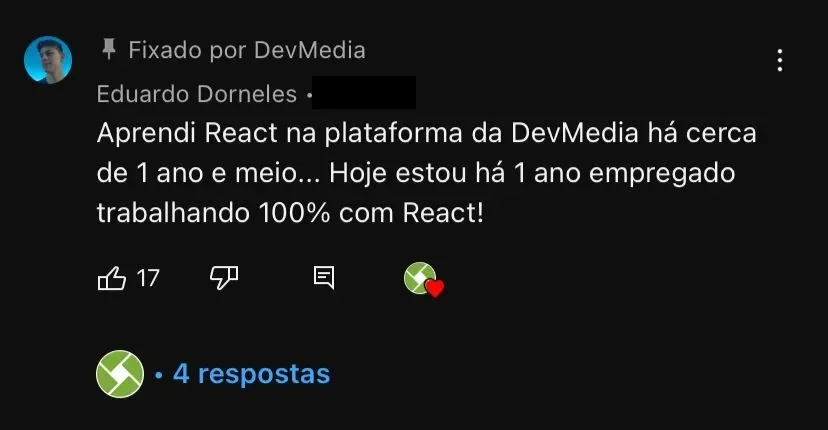This screenshot has height=430, width=828.
Task: Open the three-dot options menu
Action: [x=780, y=60]
